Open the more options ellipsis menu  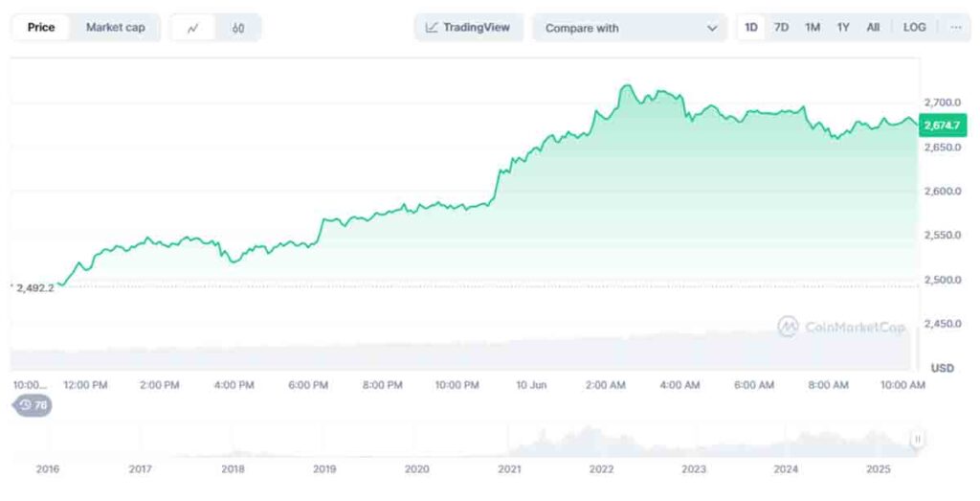click(956, 28)
